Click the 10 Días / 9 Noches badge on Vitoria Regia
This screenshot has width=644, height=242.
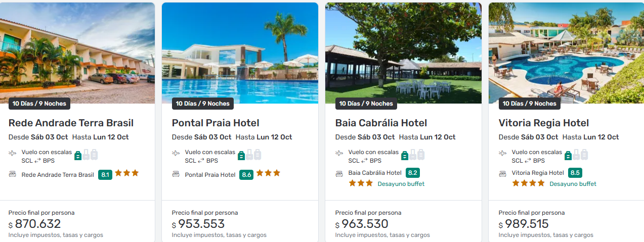coord(529,104)
